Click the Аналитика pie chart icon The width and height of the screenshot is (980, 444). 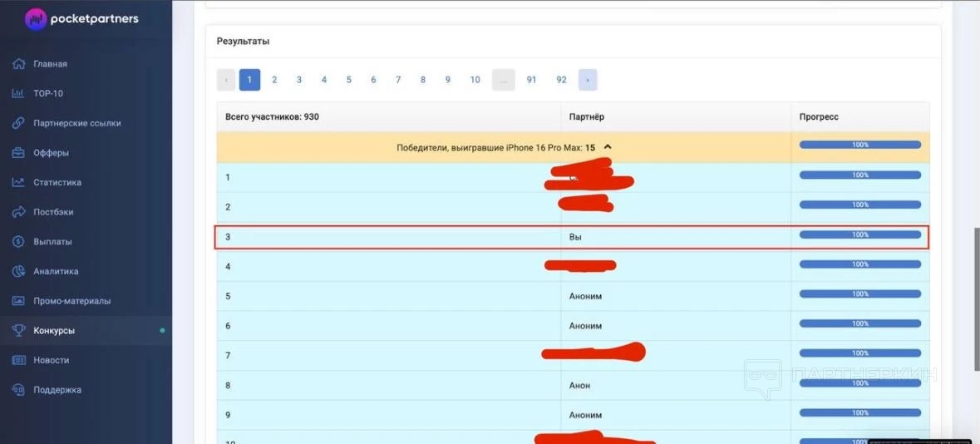(17, 271)
